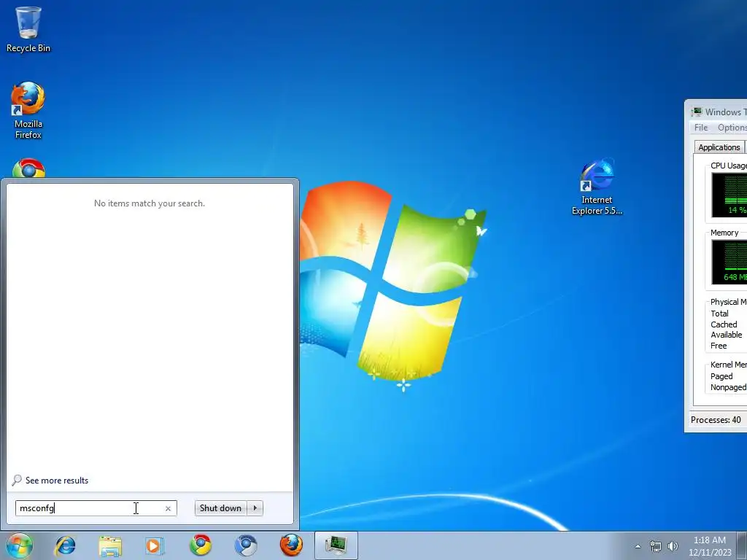Image resolution: width=747 pixels, height=560 pixels.
Task: Launch Chromium from the taskbar
Action: point(246,545)
